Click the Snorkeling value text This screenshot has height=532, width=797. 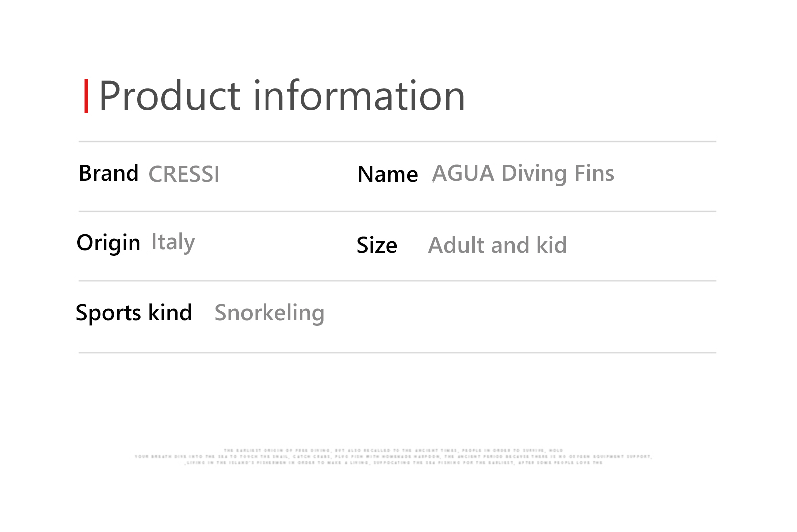[269, 313]
